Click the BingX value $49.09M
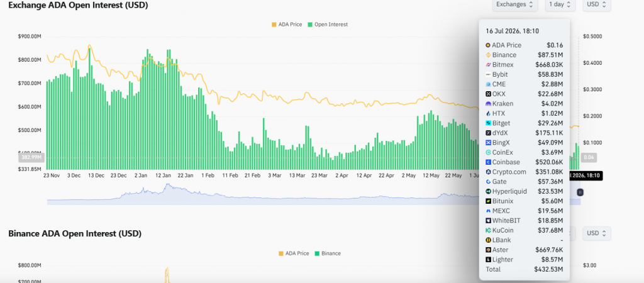This screenshot has width=644, height=283. click(550, 143)
